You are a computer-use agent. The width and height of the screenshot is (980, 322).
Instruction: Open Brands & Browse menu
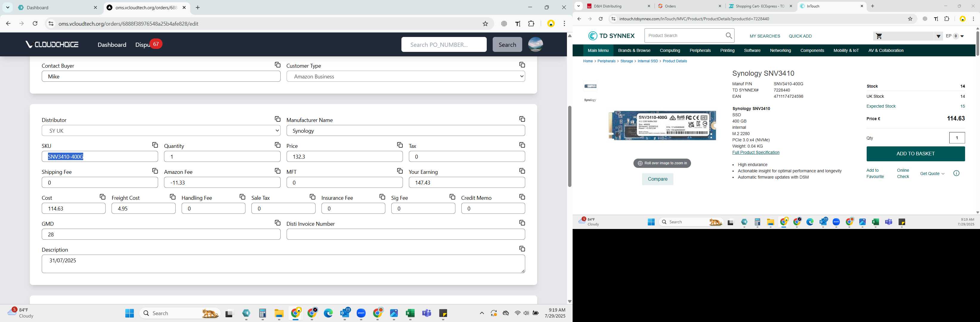pyautogui.click(x=634, y=51)
